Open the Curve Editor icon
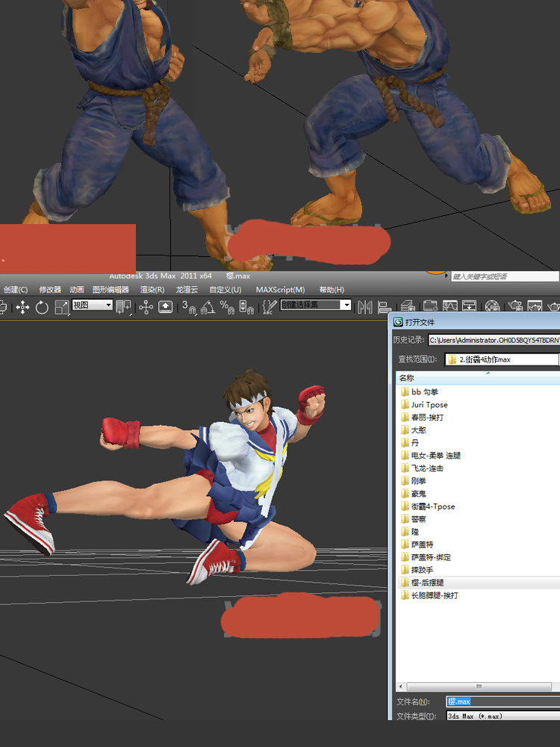Image resolution: width=560 pixels, height=747 pixels. point(450,306)
